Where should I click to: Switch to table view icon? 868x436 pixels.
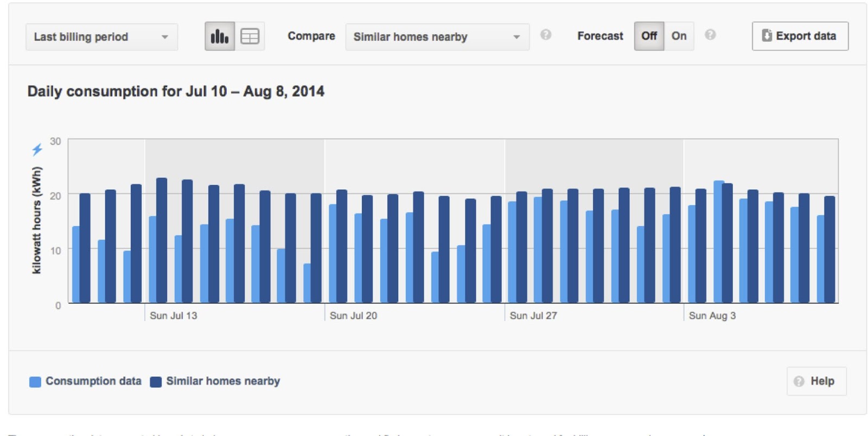250,36
